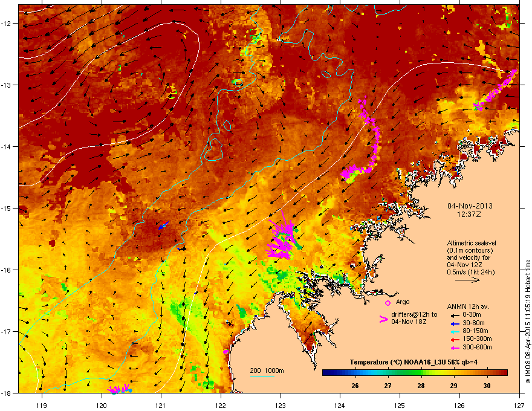Image resolution: width=532 pixels, height=411 pixels.
Task: Click the '0-30m' depth label
Action: click(472, 315)
